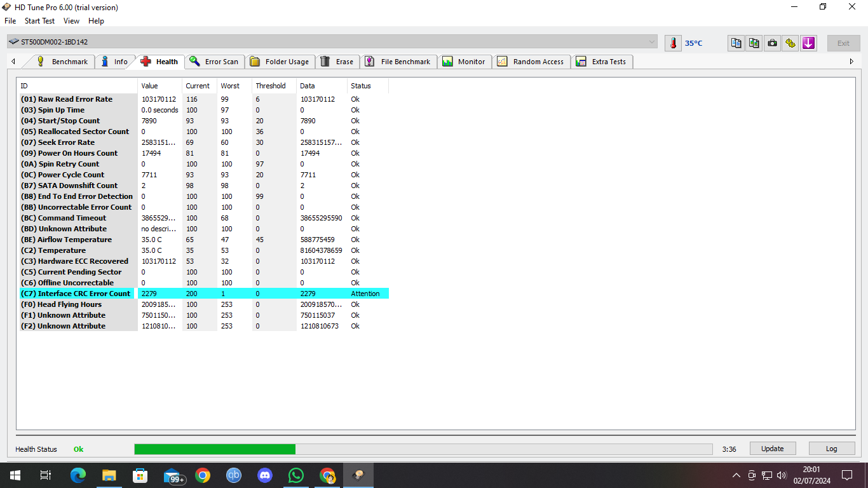
Task: Open the View menu
Action: coord(72,21)
